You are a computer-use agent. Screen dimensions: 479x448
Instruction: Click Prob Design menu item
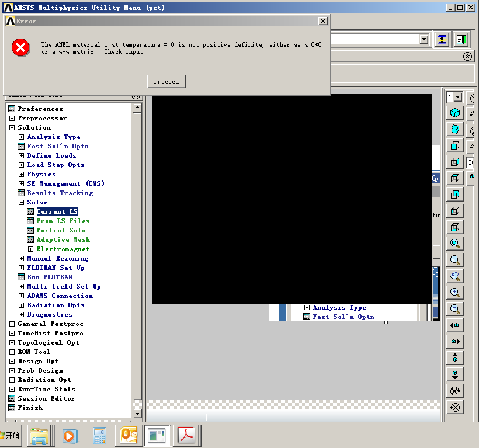click(x=40, y=370)
